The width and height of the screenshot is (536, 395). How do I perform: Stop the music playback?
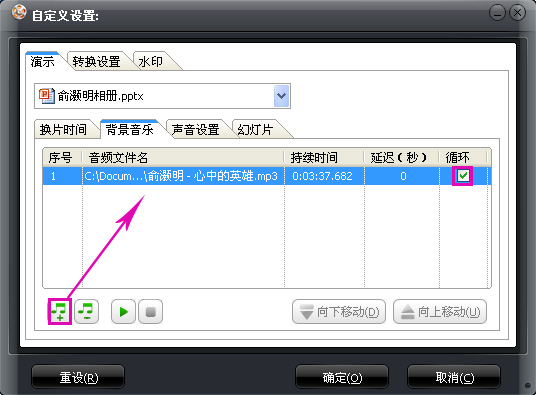tap(150, 311)
